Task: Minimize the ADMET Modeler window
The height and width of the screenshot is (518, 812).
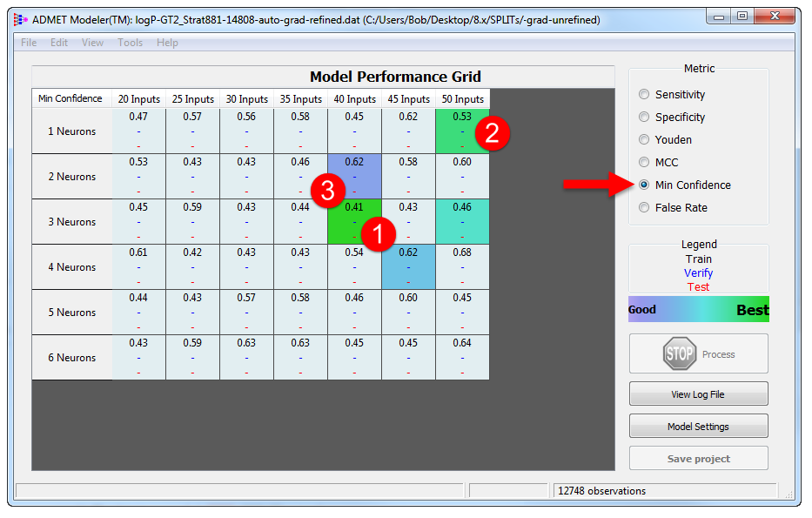Action: pos(719,17)
